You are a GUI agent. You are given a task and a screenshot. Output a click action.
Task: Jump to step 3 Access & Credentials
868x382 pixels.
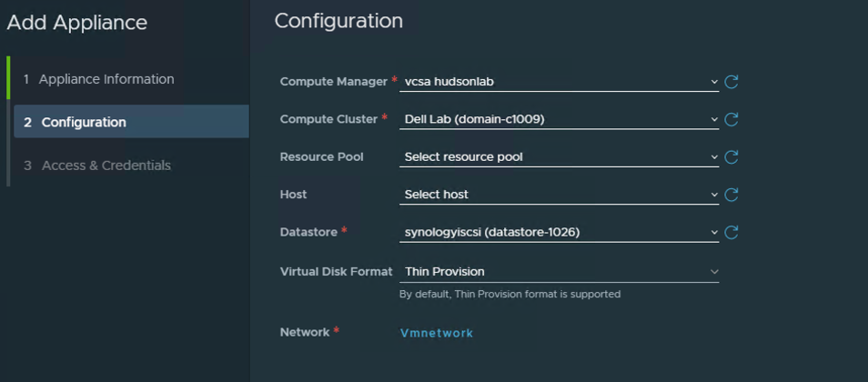(96, 166)
